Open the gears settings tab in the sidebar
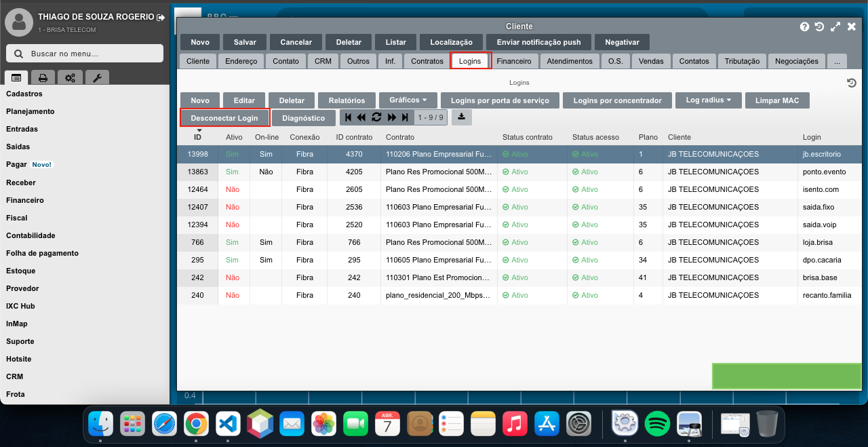Image resolution: width=868 pixels, height=447 pixels. pos(70,77)
